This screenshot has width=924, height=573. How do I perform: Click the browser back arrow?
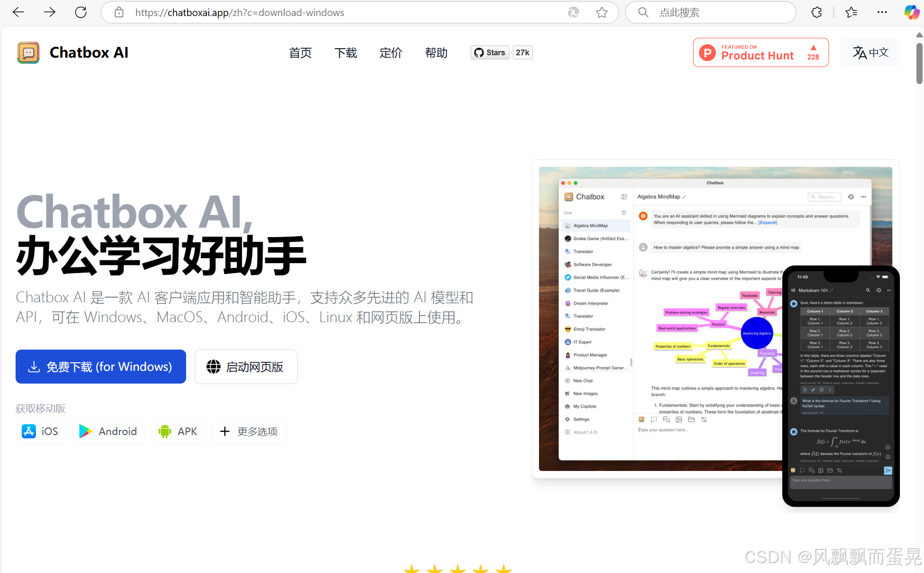coord(18,12)
